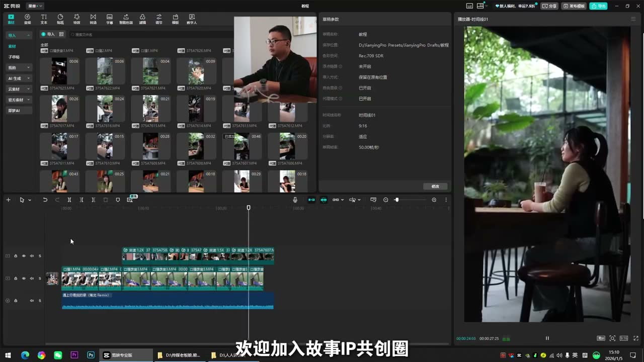Screen dimensions: 644x362
Task: Open the 9:16 ratio button in player
Action: click(624, 338)
